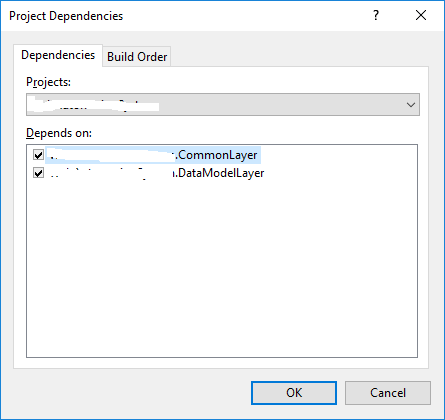Click the selected project name in Projects field
Viewport: 445px width, 420px height.
coord(93,105)
